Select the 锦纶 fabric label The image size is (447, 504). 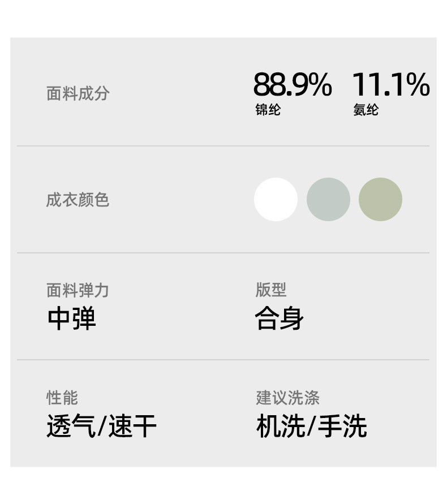(268, 110)
